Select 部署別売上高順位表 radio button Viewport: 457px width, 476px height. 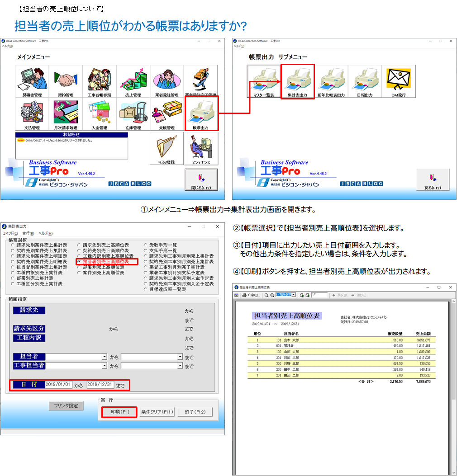pos(80,267)
